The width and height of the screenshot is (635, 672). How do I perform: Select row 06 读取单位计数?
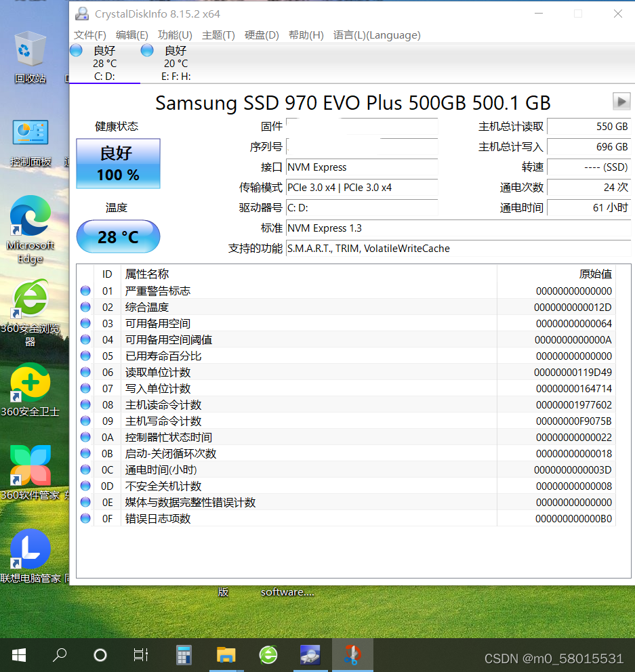pyautogui.click(x=346, y=372)
